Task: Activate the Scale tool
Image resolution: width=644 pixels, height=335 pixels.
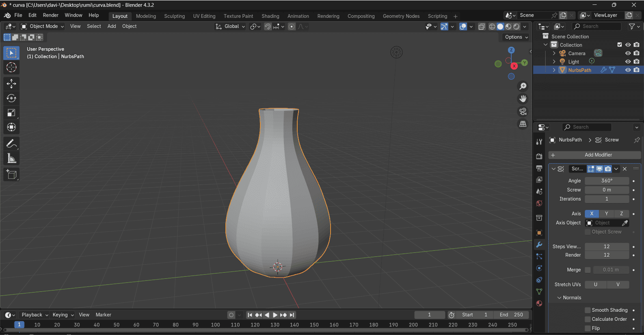Action: pyautogui.click(x=11, y=113)
